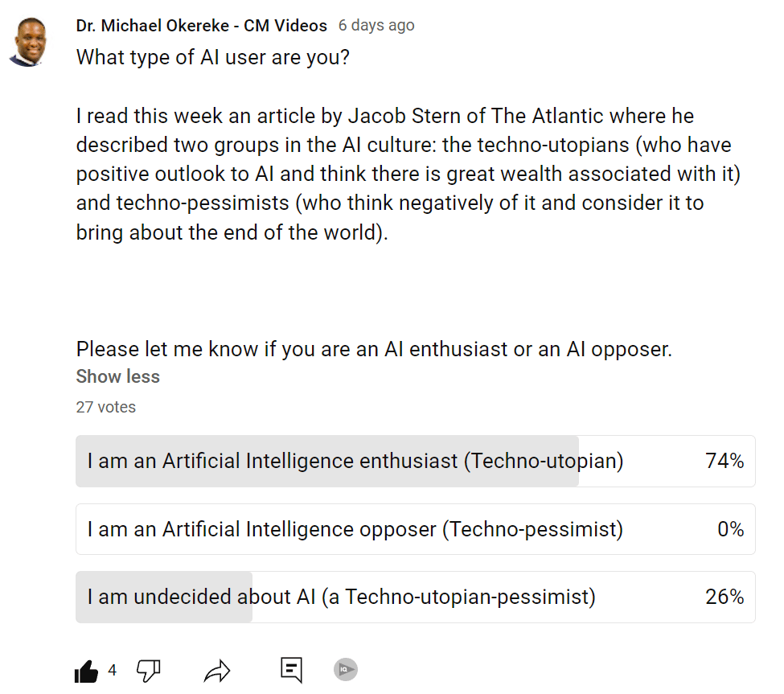
Task: Click the round gray extension icon
Action: (x=346, y=670)
